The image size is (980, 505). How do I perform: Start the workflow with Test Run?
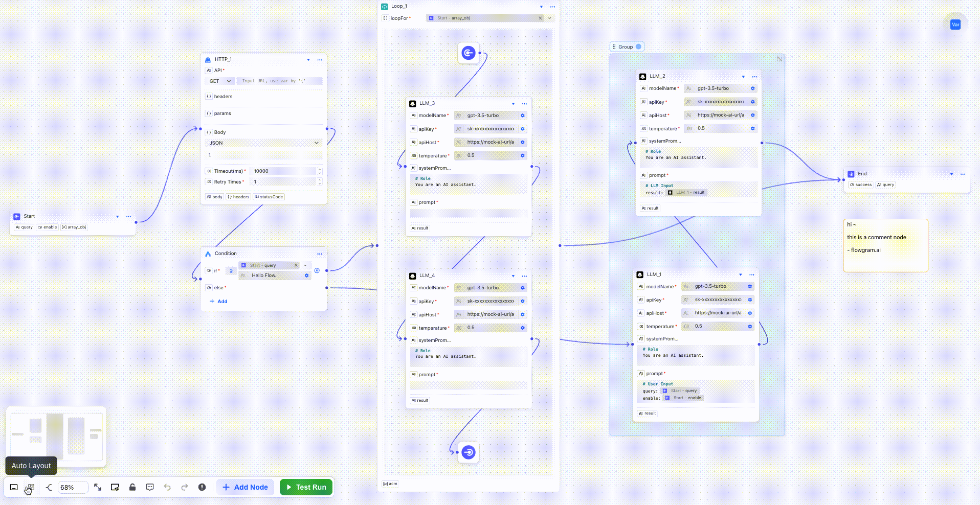coord(306,487)
